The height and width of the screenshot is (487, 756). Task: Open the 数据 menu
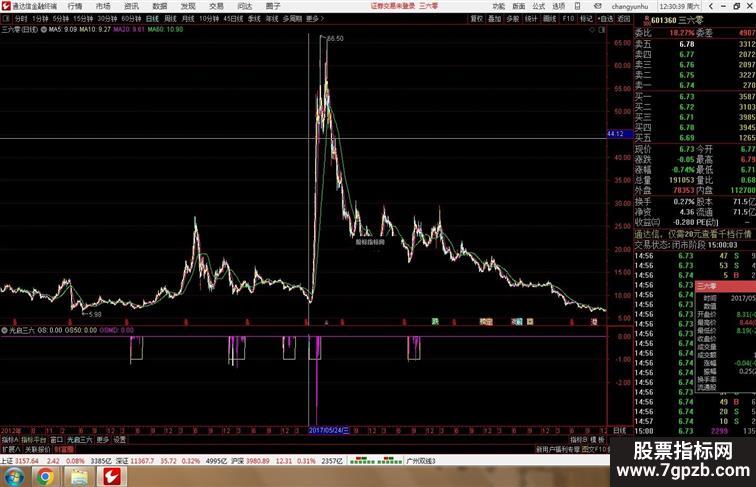[160, 6]
